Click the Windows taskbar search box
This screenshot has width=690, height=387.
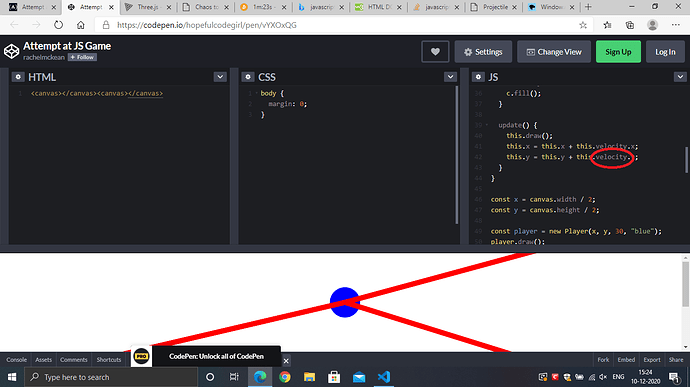click(111, 377)
